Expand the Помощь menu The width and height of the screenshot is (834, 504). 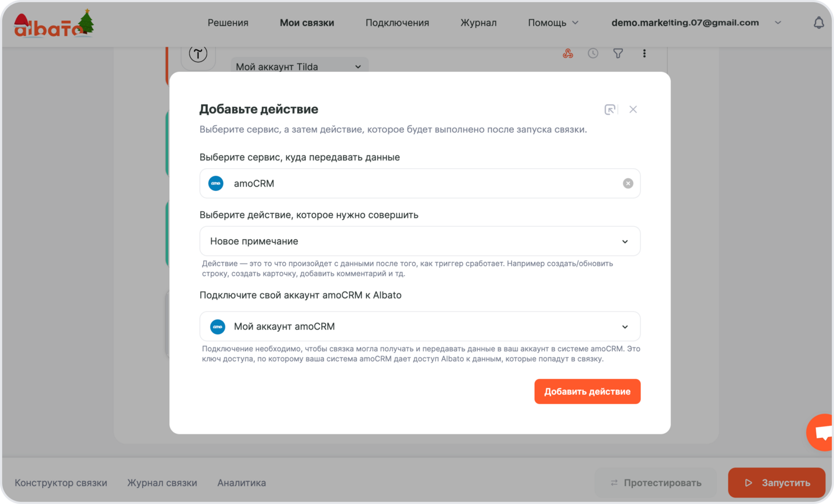pyautogui.click(x=553, y=23)
